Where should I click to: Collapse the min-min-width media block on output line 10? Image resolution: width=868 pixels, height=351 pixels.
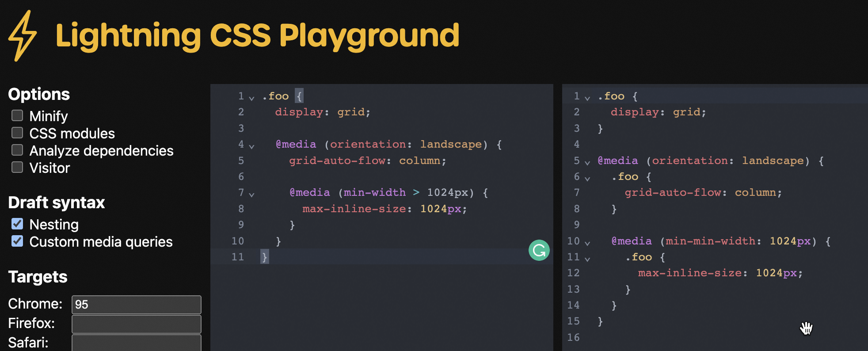click(x=587, y=243)
